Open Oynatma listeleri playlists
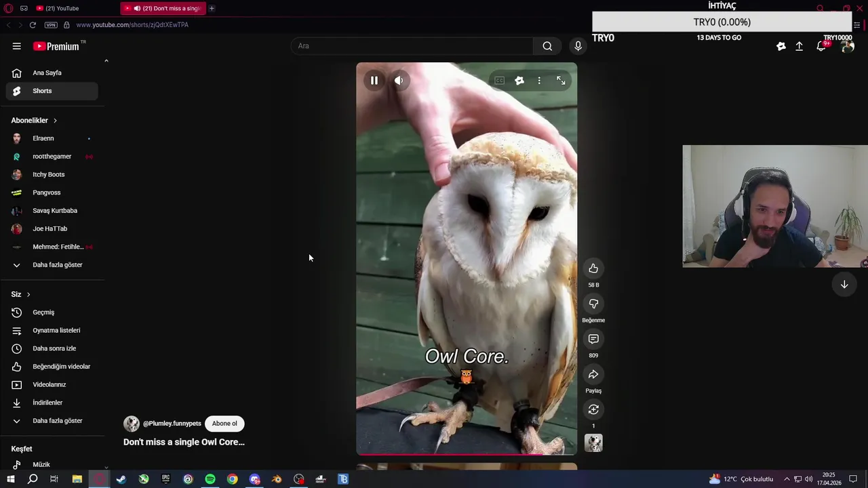The height and width of the screenshot is (488, 868). 52,330
